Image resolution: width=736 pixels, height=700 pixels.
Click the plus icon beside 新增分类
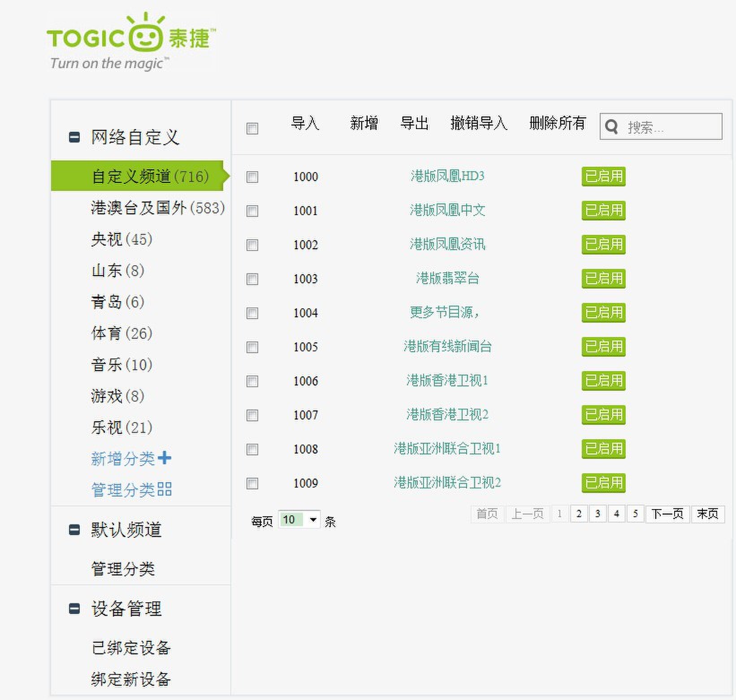coord(165,458)
